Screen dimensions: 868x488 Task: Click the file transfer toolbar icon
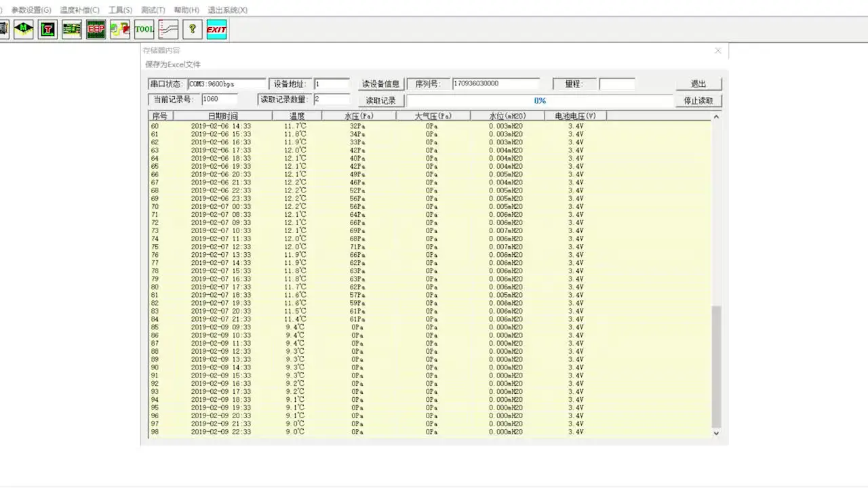click(120, 29)
